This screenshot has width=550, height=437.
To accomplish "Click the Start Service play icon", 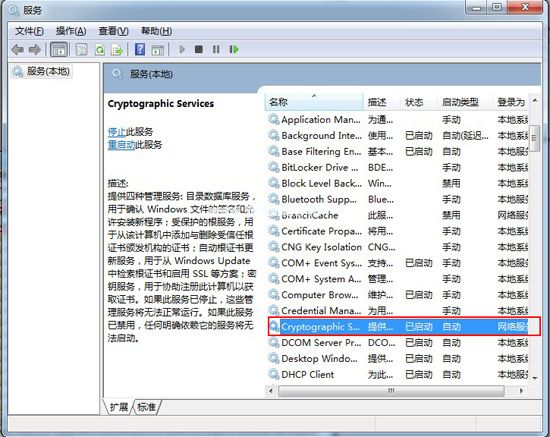I will [182, 49].
